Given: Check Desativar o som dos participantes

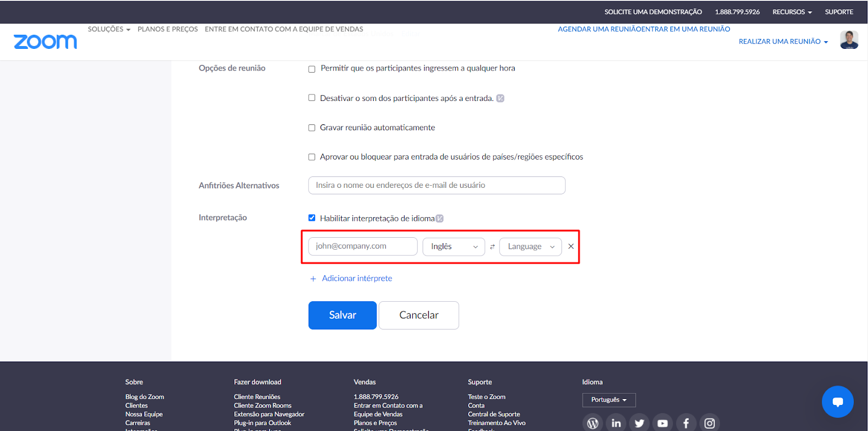Looking at the screenshot, I should pyautogui.click(x=312, y=98).
